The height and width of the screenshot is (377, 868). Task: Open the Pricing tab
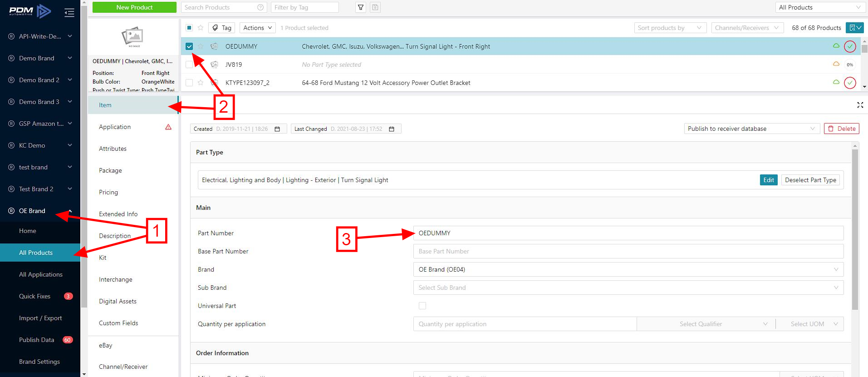click(x=133, y=192)
